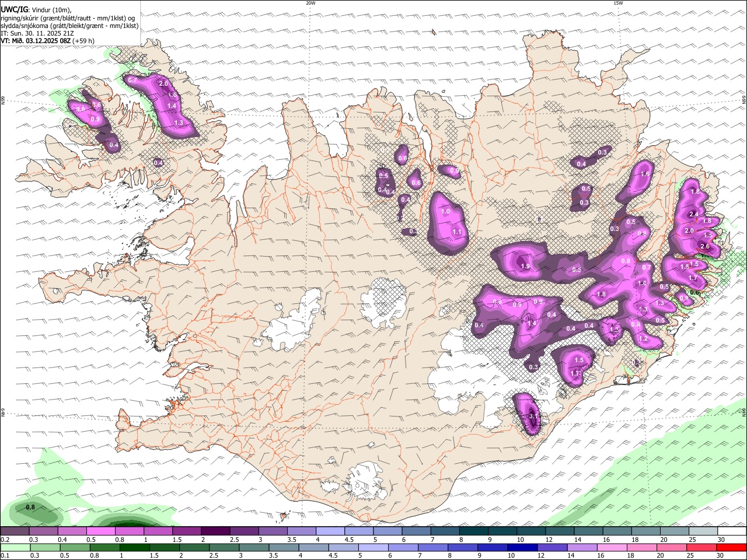Pick the dark mauve 0.2 swatch, top legend row
Viewport: 747px width, 560px height.
click(15, 531)
